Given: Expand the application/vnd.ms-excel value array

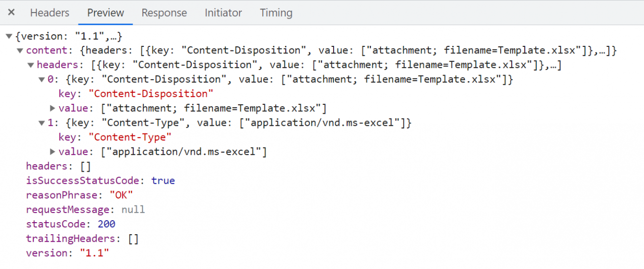Looking at the screenshot, I should (52, 152).
